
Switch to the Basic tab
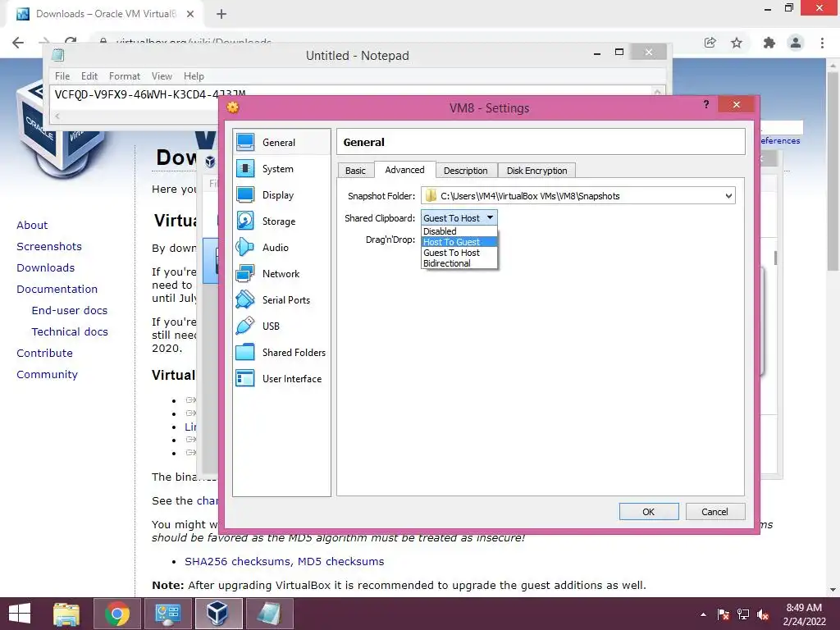355,171
